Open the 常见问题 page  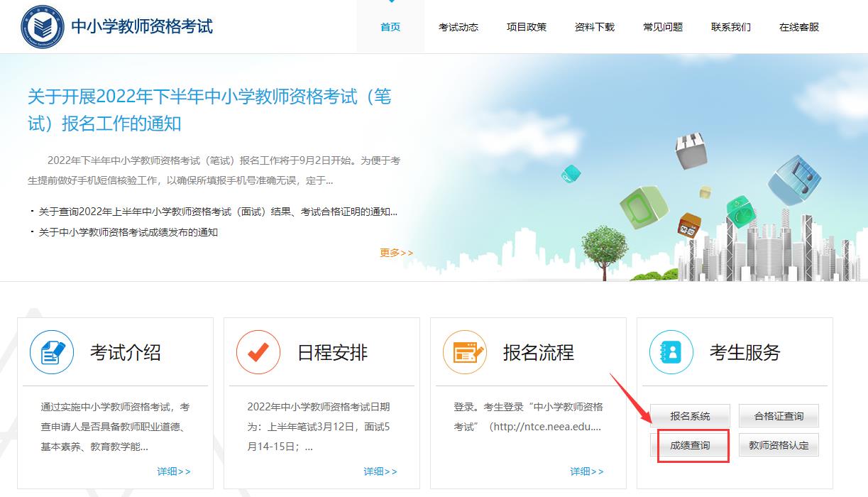(662, 27)
